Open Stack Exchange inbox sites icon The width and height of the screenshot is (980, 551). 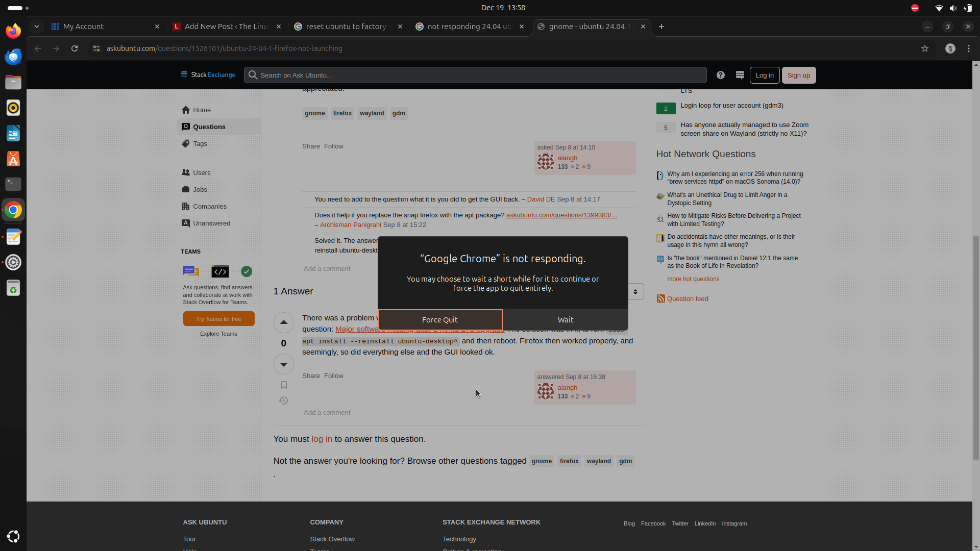click(x=740, y=75)
